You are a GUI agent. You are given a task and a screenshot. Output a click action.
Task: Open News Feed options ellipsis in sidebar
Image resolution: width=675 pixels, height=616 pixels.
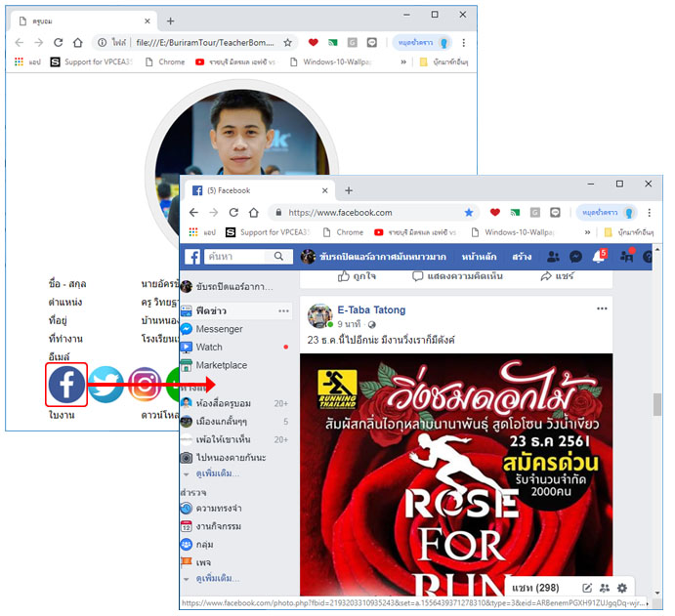tap(283, 310)
